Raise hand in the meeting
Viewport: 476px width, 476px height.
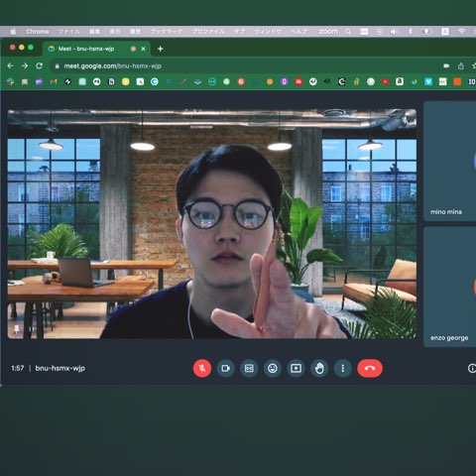319,368
